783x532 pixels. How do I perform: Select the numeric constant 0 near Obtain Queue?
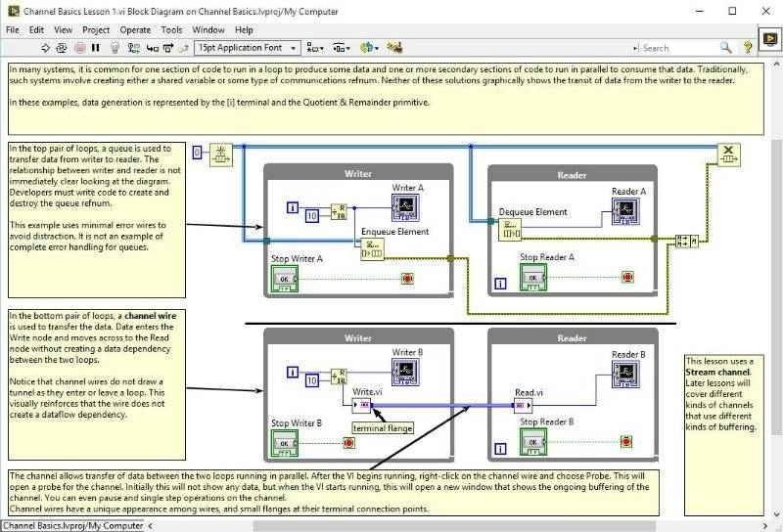(x=198, y=153)
